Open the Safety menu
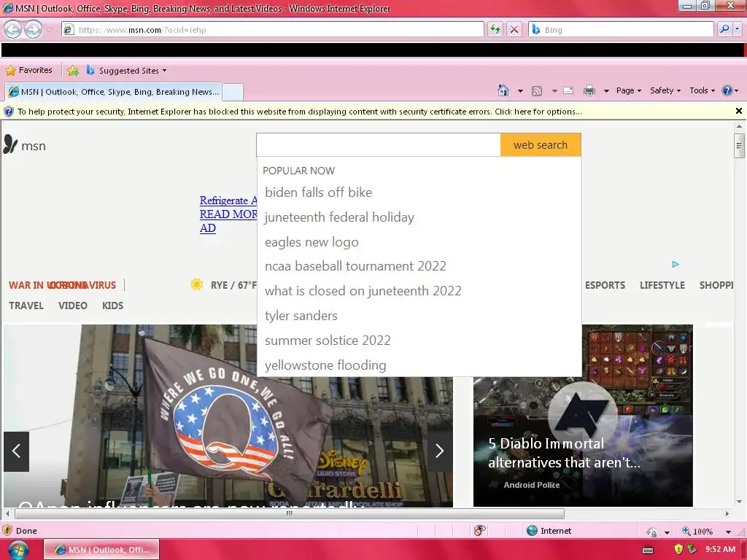This screenshot has height=560, width=747. (665, 90)
